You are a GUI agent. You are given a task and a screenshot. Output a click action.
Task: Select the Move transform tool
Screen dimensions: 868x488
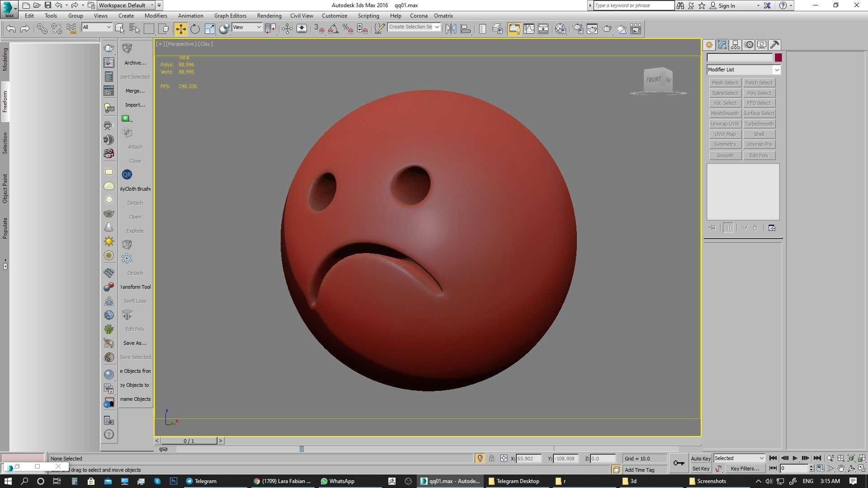click(x=180, y=29)
